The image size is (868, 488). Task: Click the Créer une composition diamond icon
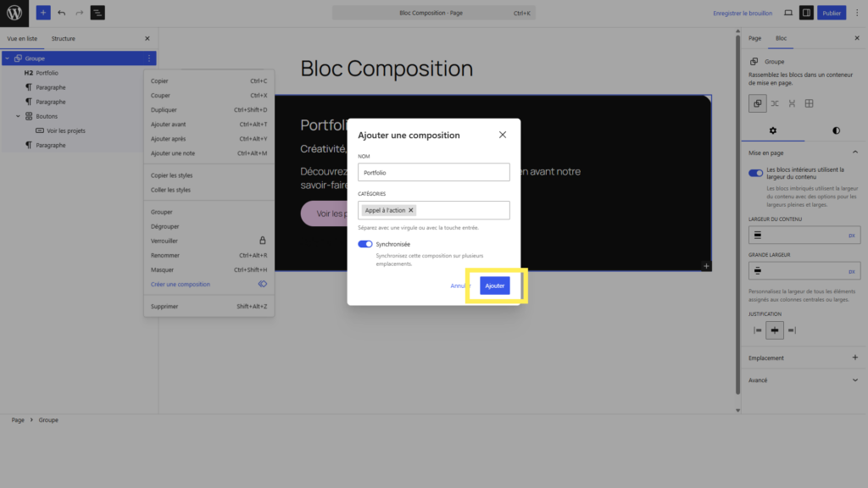click(263, 284)
